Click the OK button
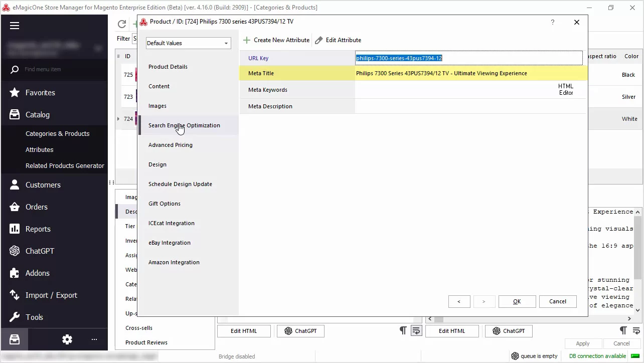This screenshot has width=644, height=363. pos(517,301)
